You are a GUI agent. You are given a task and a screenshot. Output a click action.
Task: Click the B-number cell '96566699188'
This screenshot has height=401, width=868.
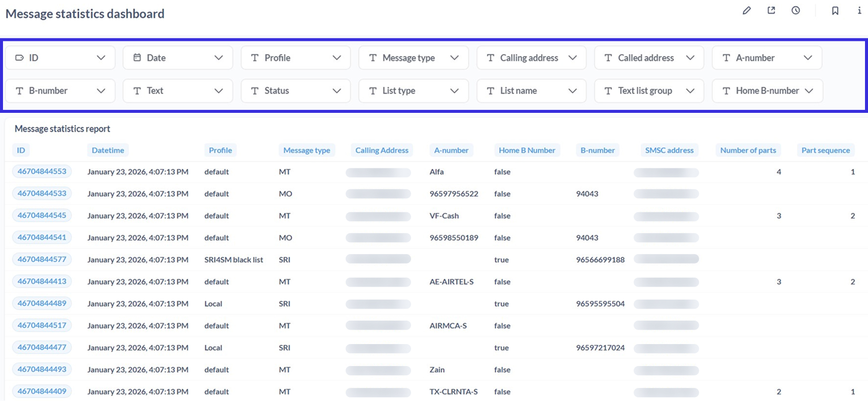point(600,260)
